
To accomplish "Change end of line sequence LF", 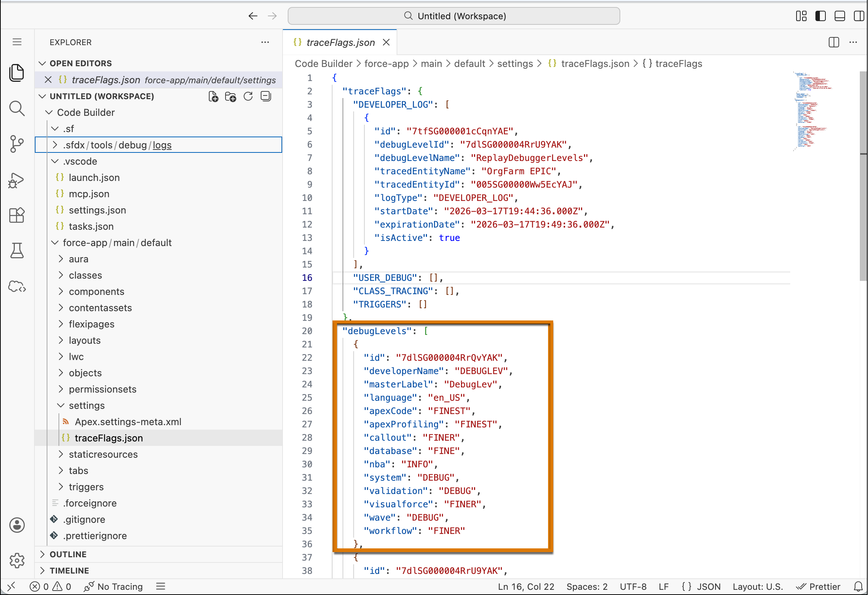I will [x=664, y=587].
